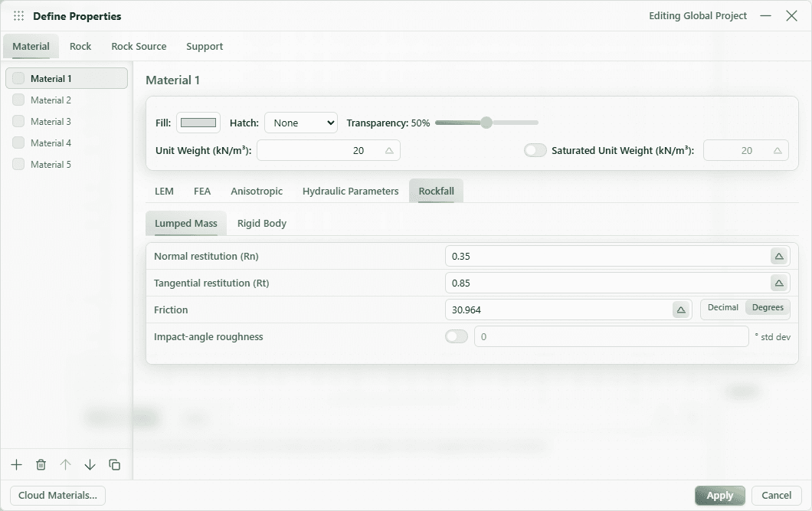Open the Fill color swatch

(x=198, y=123)
